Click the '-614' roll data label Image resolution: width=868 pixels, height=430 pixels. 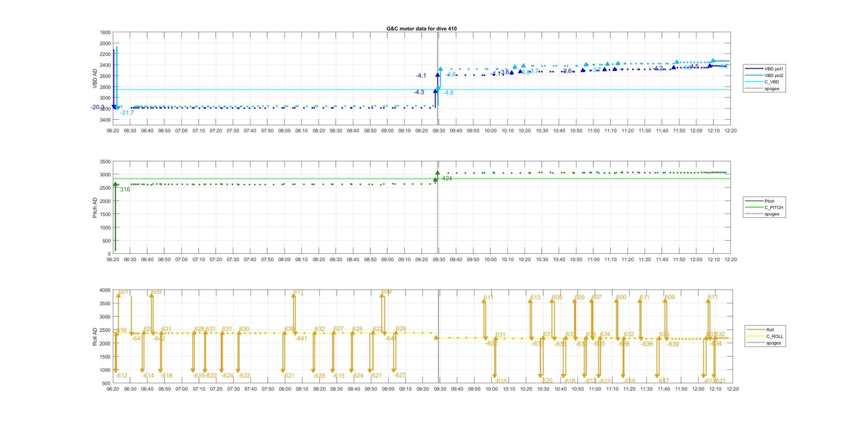(x=148, y=376)
